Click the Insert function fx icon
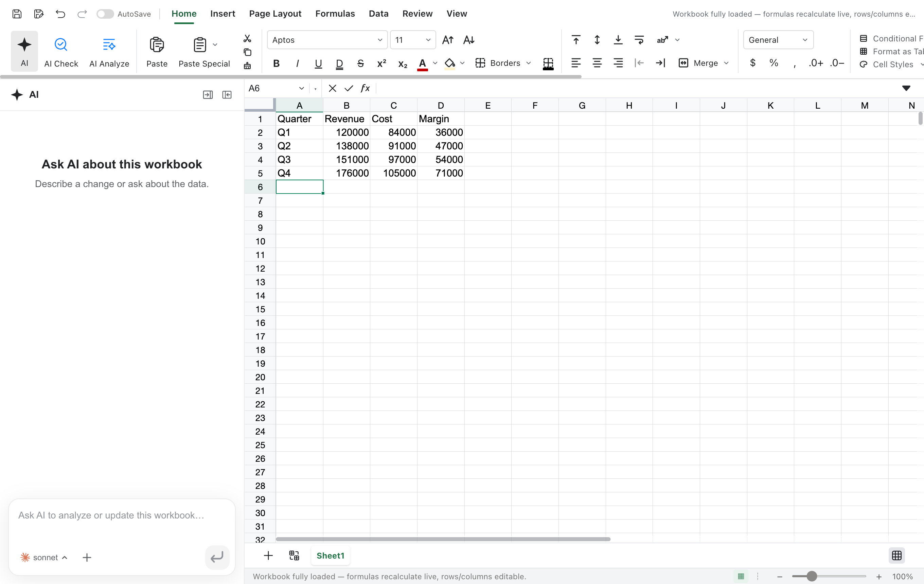 (365, 88)
